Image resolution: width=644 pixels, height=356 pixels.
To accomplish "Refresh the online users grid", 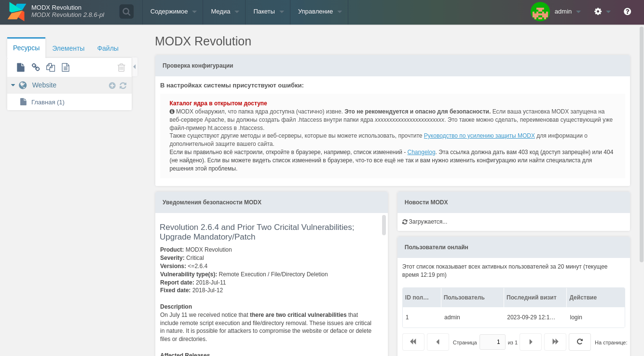I will [x=580, y=342].
